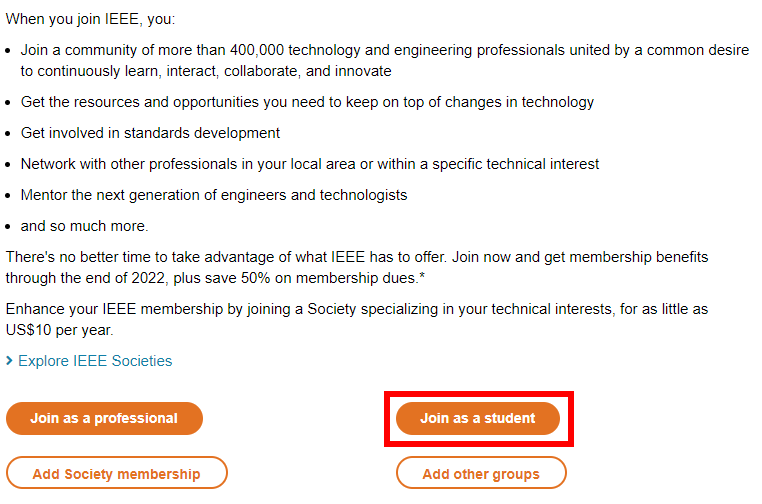The height and width of the screenshot is (504, 762).
Task: Click the "and so much more." bullet text
Action: pos(85,226)
